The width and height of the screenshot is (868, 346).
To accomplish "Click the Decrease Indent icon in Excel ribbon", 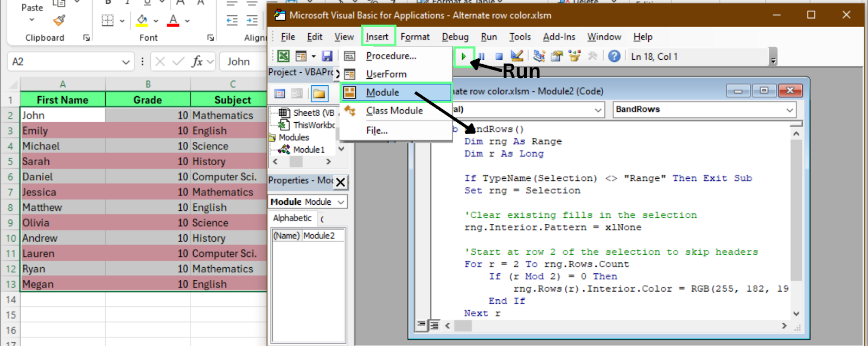I will tap(232, 21).
